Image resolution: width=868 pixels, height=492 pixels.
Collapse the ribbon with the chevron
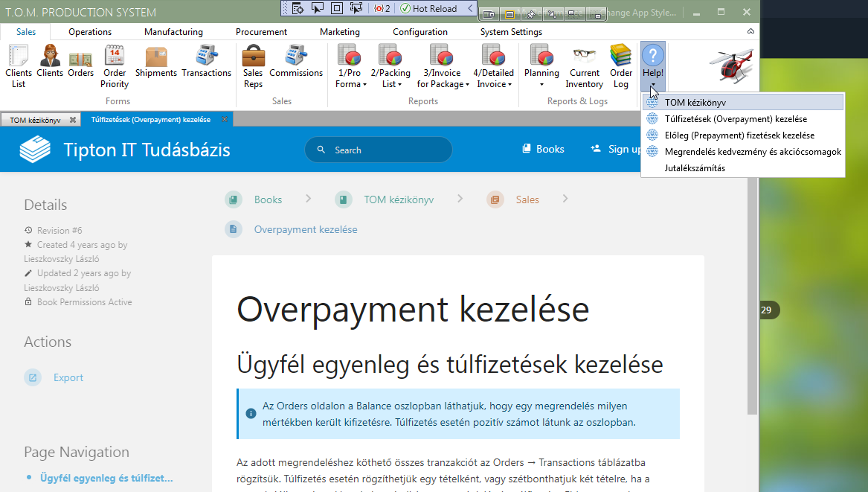coord(750,32)
